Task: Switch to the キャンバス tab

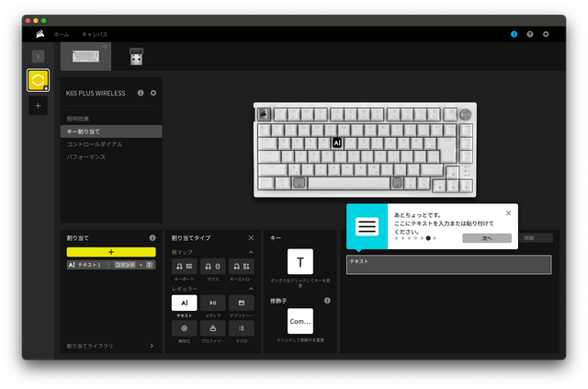Action: click(x=95, y=34)
